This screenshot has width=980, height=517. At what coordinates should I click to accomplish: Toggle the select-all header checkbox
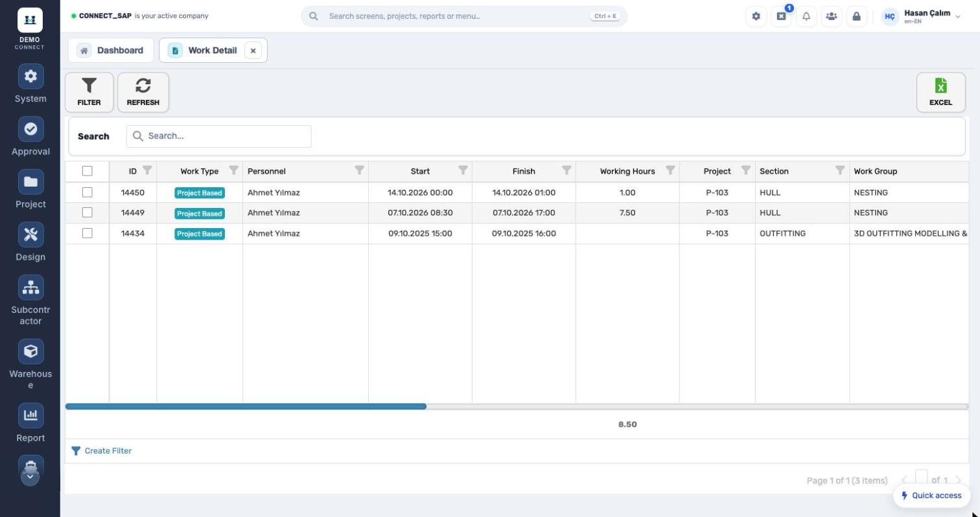87,171
